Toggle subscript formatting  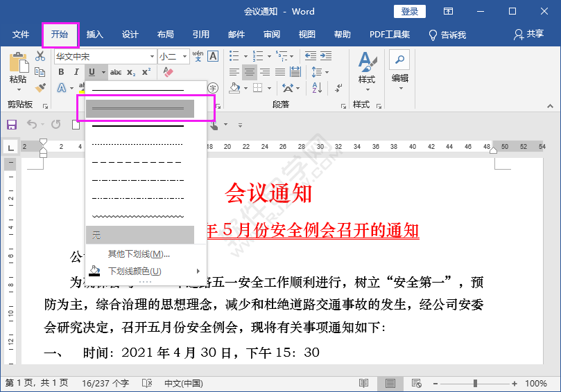click(131, 72)
